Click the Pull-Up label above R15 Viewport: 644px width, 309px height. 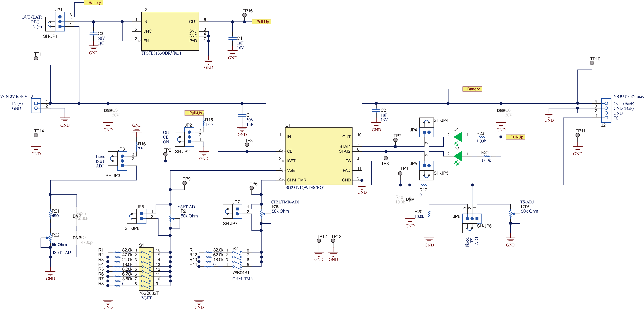click(x=194, y=113)
